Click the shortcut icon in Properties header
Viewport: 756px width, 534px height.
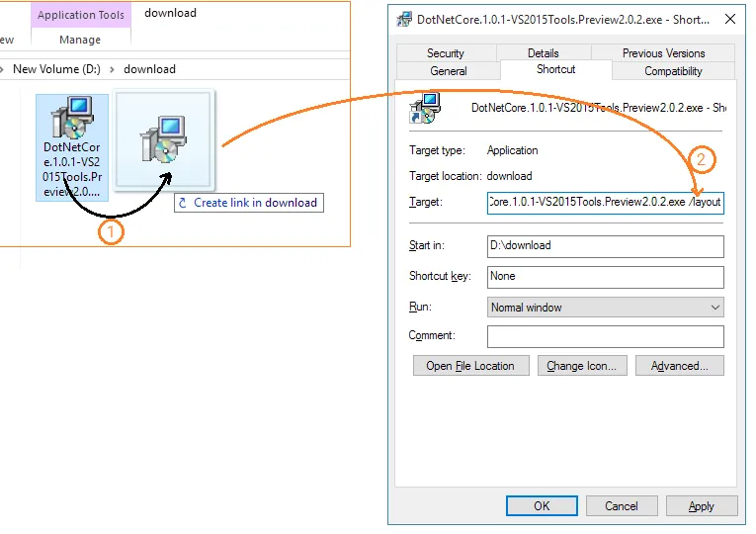425,108
